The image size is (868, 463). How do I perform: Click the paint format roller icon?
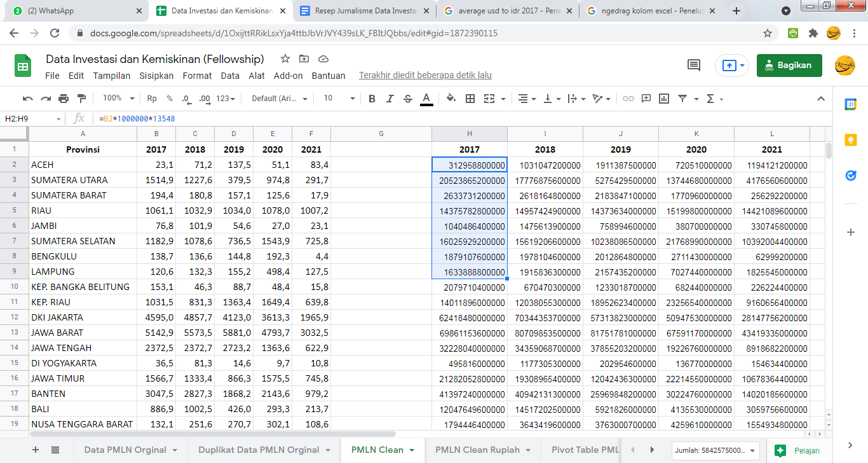coord(81,99)
